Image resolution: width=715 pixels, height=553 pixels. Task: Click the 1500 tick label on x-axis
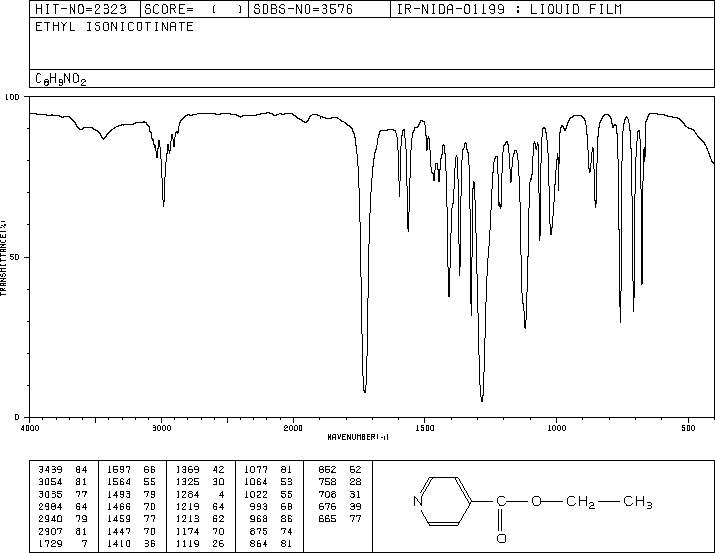[x=425, y=427]
